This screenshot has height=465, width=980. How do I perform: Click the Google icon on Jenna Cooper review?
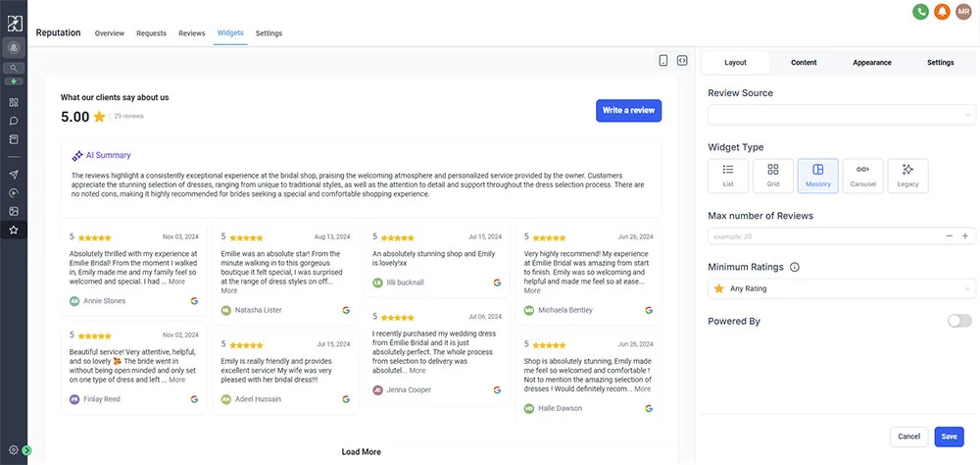(498, 389)
